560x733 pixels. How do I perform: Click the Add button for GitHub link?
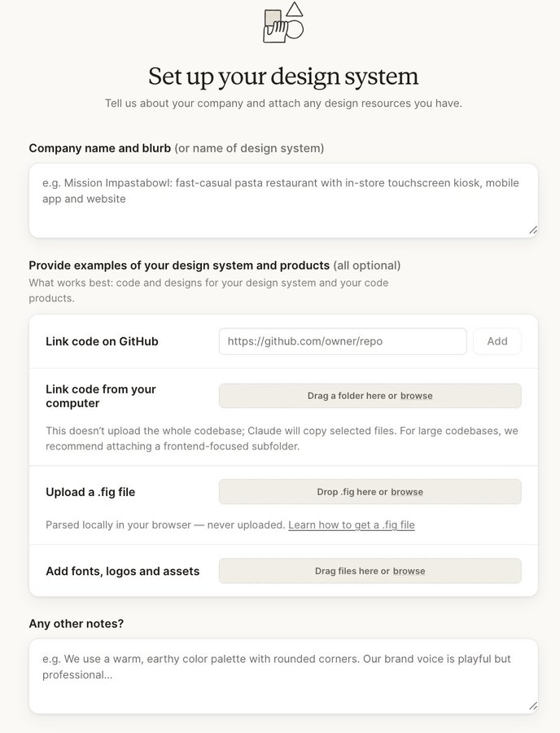[497, 341]
